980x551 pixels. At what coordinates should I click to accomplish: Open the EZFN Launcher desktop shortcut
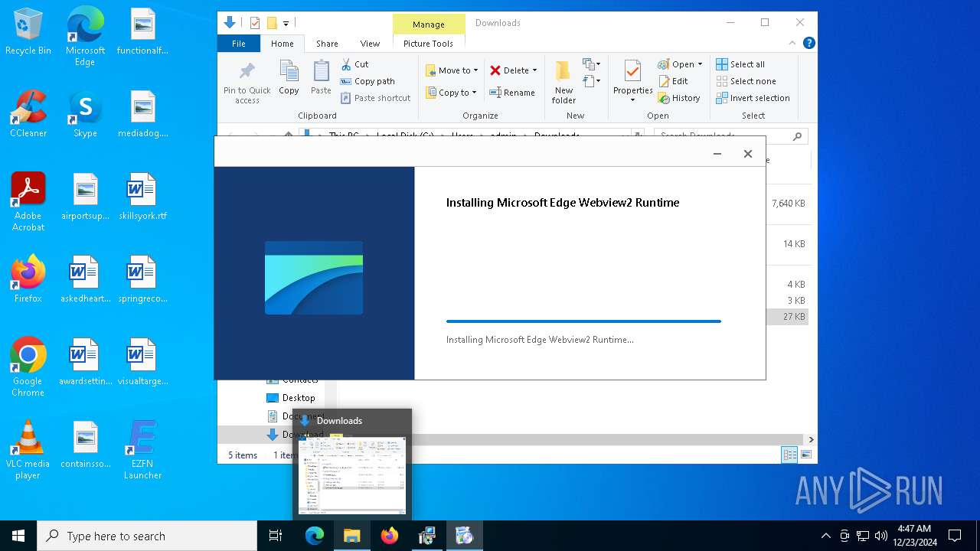click(x=142, y=450)
